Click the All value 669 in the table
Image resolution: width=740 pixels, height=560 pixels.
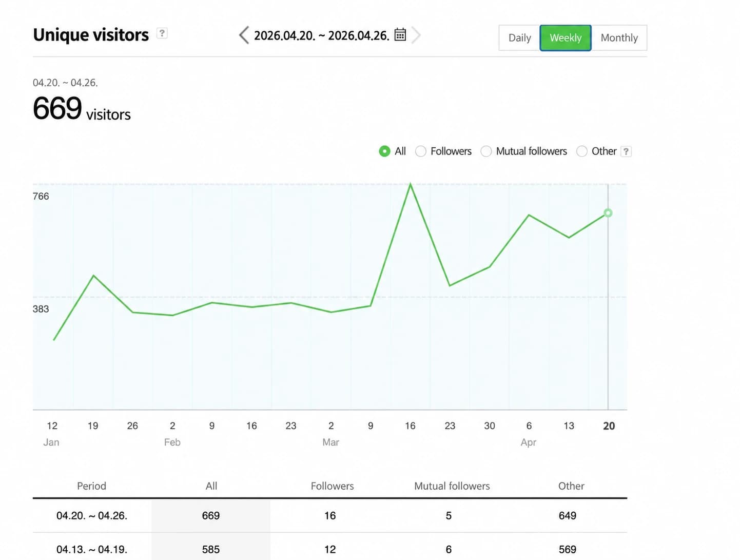pos(211,516)
